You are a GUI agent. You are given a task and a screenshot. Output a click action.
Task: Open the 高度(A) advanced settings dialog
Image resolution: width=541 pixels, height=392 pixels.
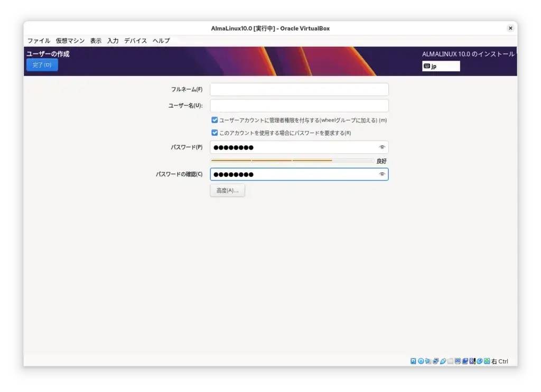pos(227,190)
